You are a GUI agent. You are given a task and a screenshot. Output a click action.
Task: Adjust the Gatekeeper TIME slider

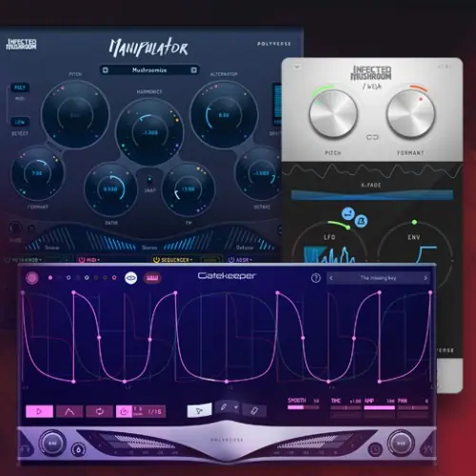[x=346, y=407]
